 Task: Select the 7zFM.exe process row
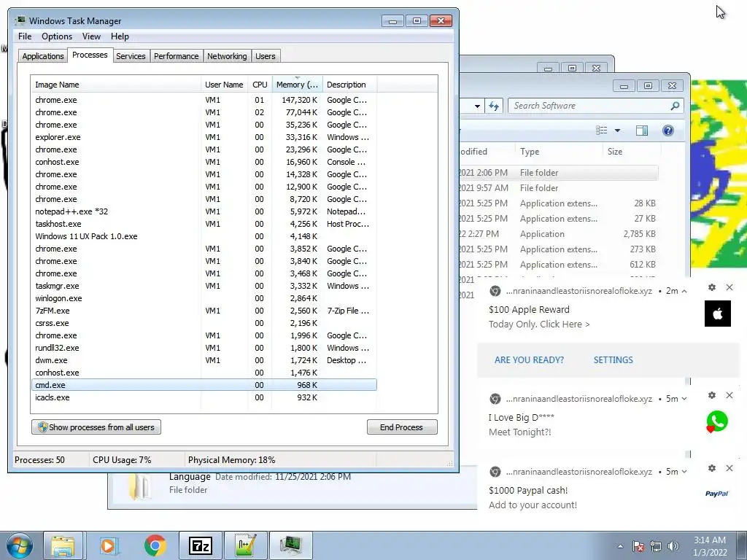pyautogui.click(x=204, y=311)
